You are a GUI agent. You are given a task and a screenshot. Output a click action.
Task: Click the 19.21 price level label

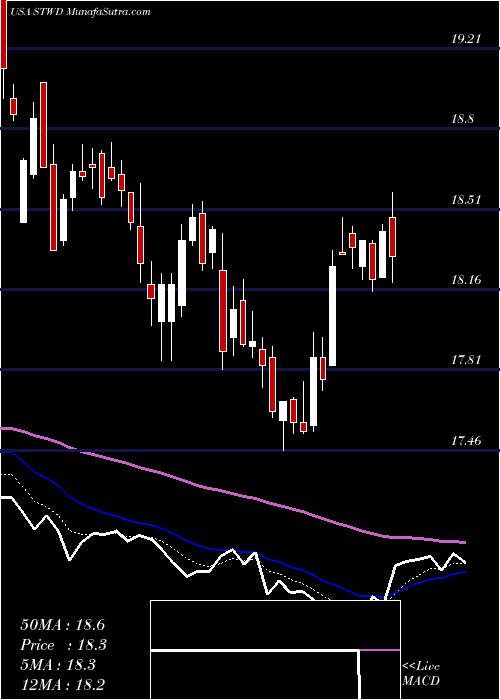[x=466, y=39]
